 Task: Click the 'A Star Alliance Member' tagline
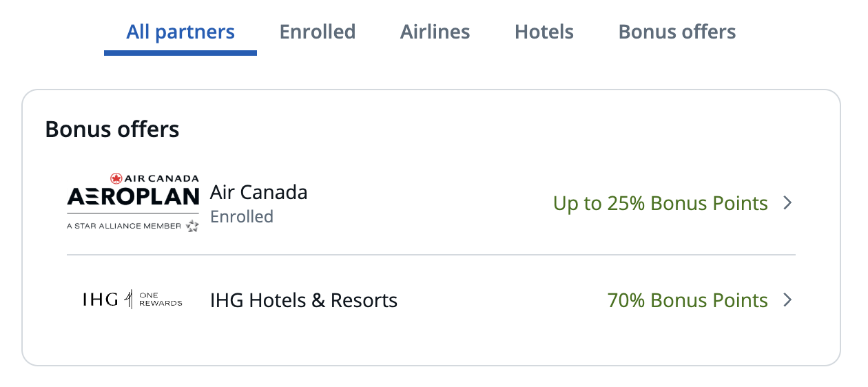pyautogui.click(x=124, y=226)
